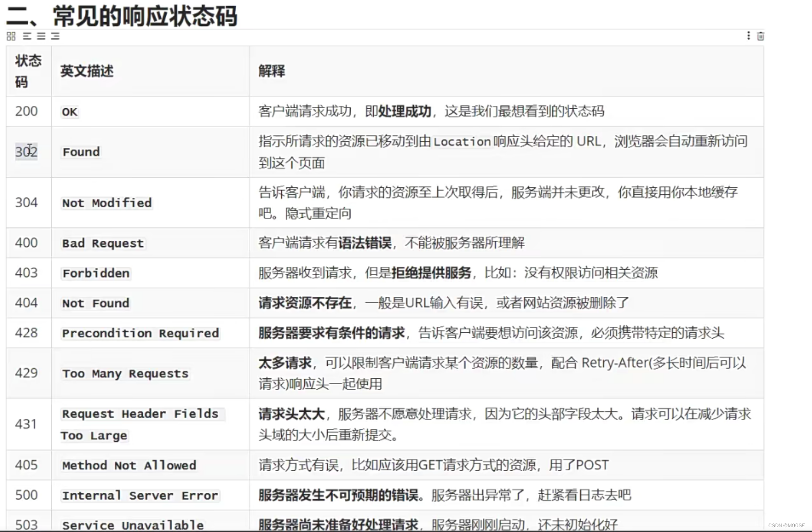Open the three-dot more options menu

point(748,36)
